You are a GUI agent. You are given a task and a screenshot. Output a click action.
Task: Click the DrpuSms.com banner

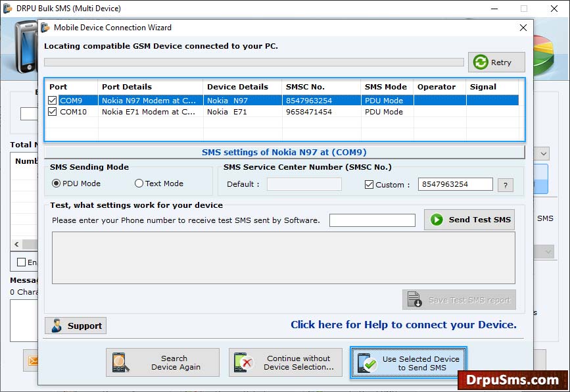[x=513, y=380]
